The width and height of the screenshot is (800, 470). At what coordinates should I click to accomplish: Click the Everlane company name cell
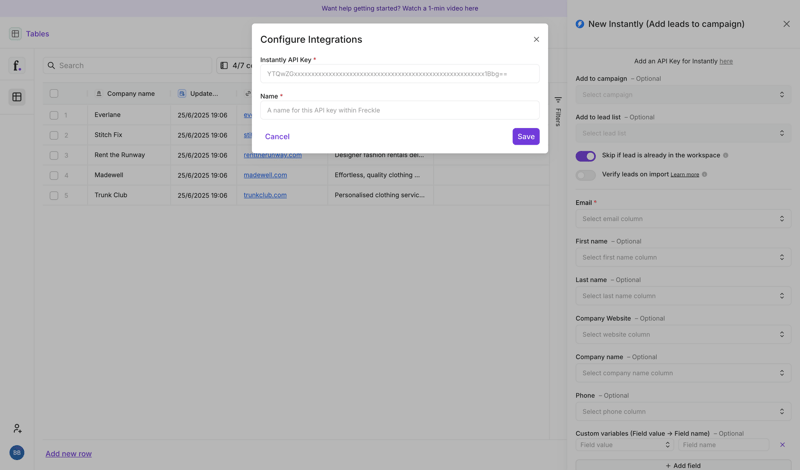[129, 115]
